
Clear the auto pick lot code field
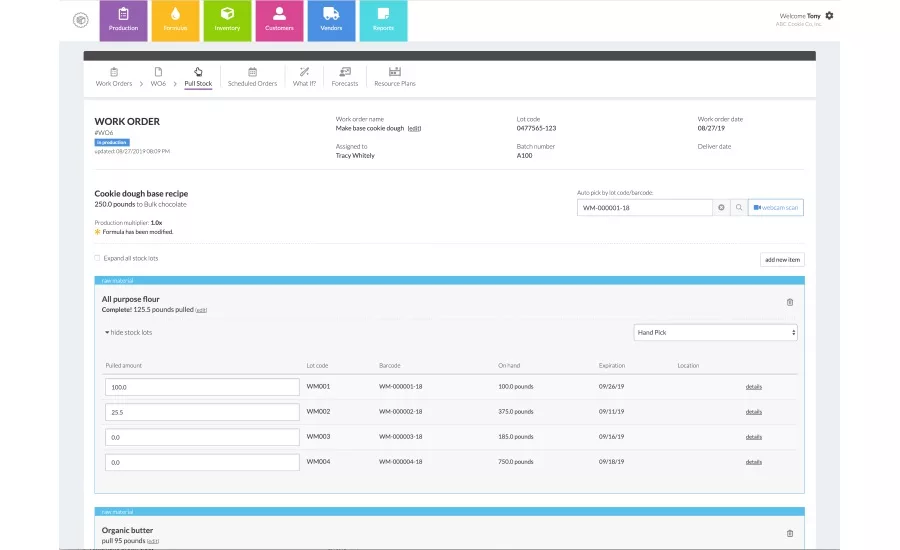(721, 207)
